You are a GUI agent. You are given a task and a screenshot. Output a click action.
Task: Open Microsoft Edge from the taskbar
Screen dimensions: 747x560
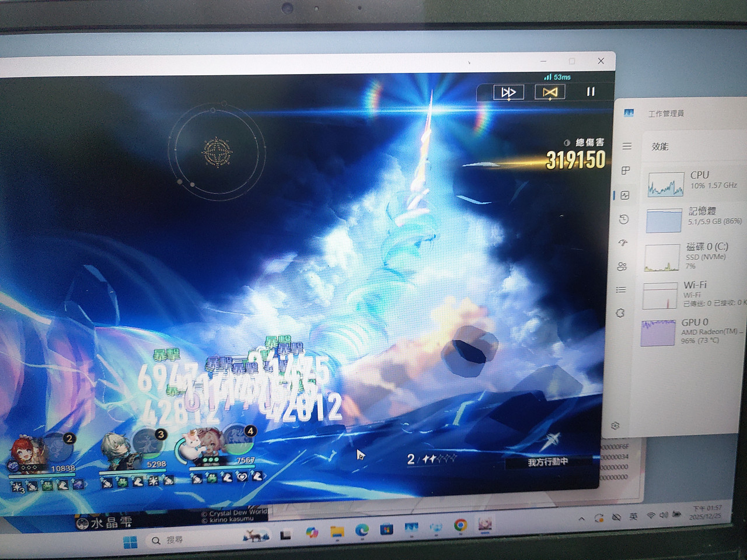(362, 530)
